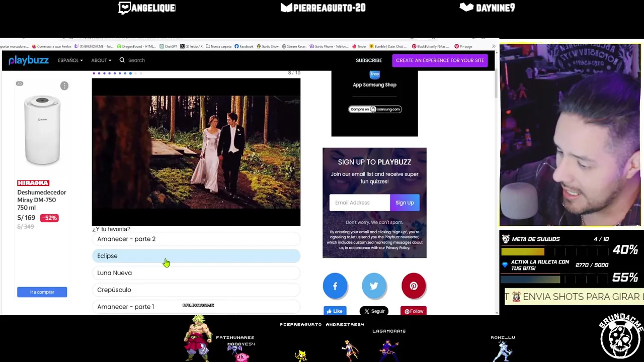644x362 pixels.
Task: Click the search magnifier icon
Action: point(122,60)
